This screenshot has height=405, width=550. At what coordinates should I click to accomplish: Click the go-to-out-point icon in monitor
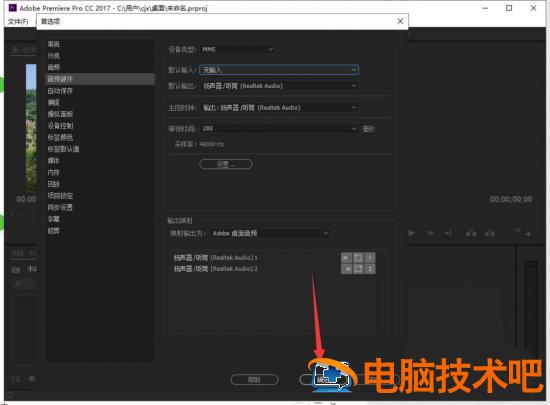click(448, 233)
